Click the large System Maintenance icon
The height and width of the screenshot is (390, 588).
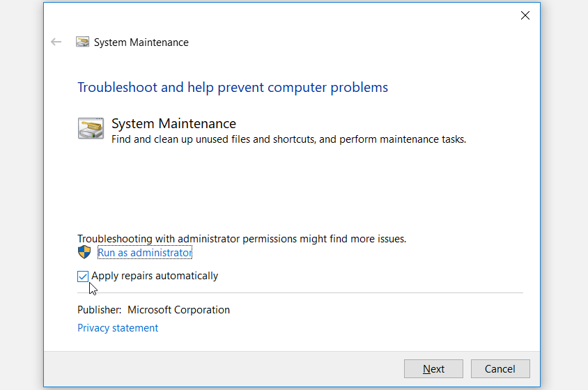[91, 129]
